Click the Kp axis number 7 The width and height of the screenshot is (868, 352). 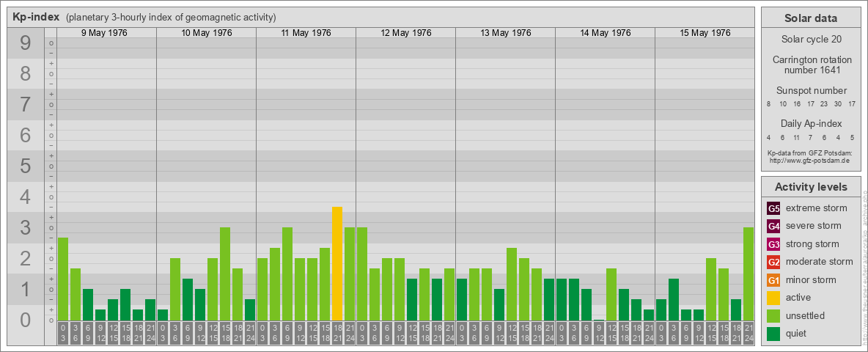(26, 105)
